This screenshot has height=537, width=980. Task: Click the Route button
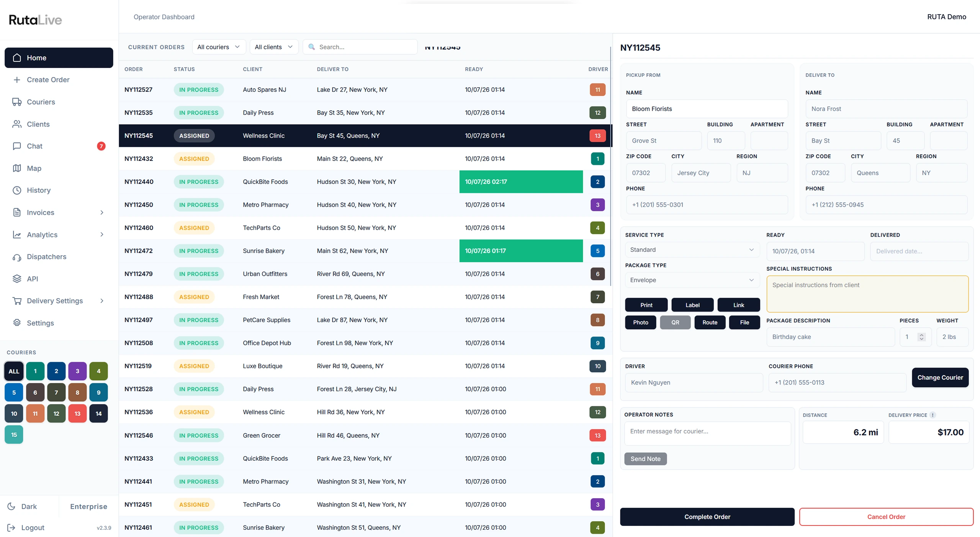click(710, 322)
